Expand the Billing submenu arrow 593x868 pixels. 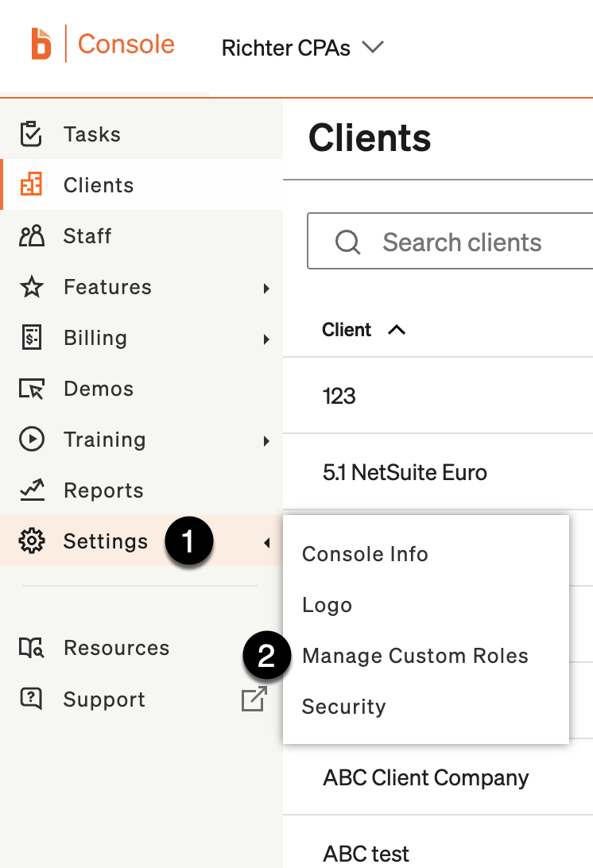266,340
